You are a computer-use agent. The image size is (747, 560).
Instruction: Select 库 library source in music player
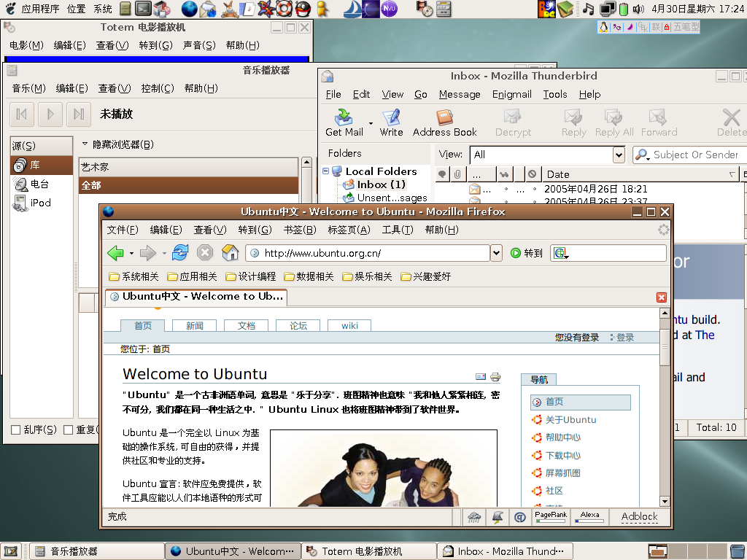tap(42, 166)
